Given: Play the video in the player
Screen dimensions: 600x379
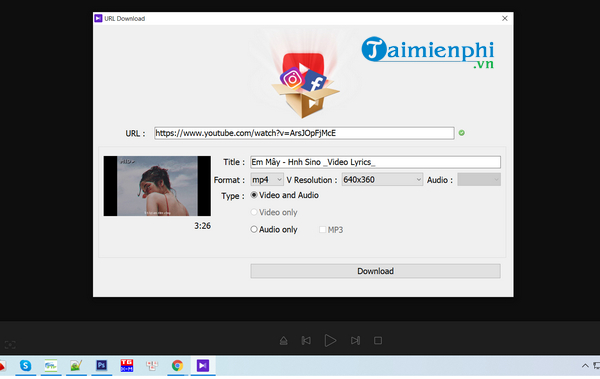Looking at the screenshot, I should [x=330, y=340].
